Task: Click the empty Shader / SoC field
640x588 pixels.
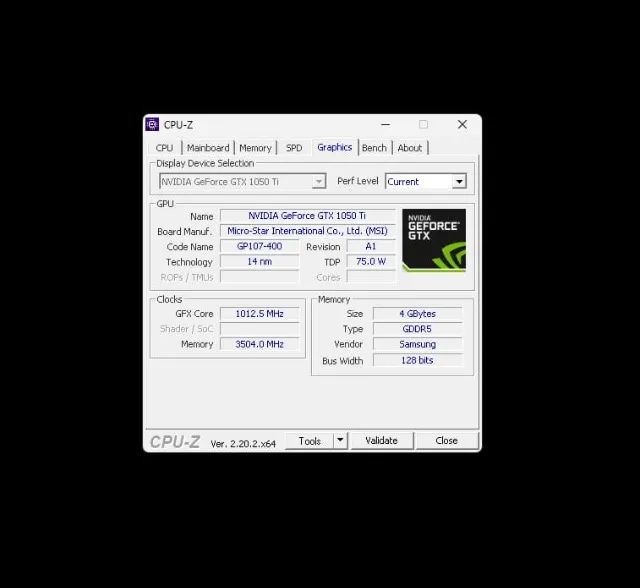Action: [260, 329]
